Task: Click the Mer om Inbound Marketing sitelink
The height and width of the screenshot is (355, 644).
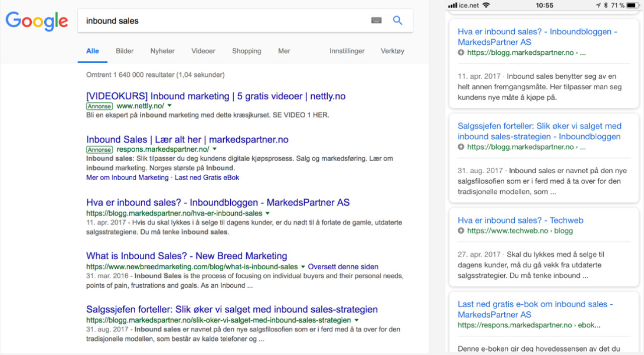Action: tap(127, 178)
